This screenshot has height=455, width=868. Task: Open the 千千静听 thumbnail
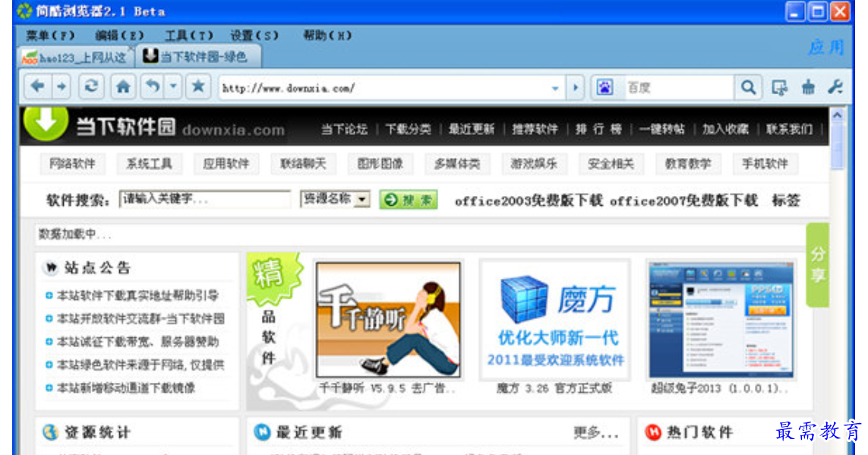click(x=387, y=320)
